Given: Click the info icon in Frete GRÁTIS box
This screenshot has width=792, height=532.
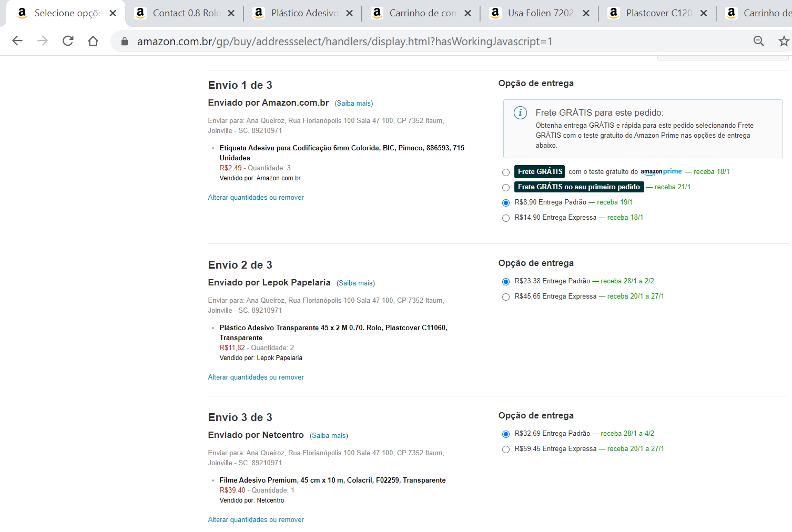Looking at the screenshot, I should coord(520,112).
